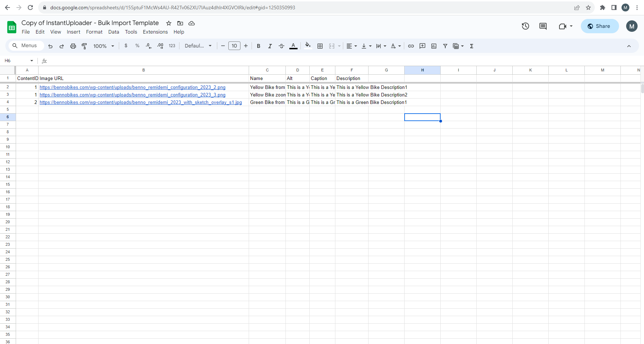Open the borders tool
The image size is (644, 344).
click(320, 46)
